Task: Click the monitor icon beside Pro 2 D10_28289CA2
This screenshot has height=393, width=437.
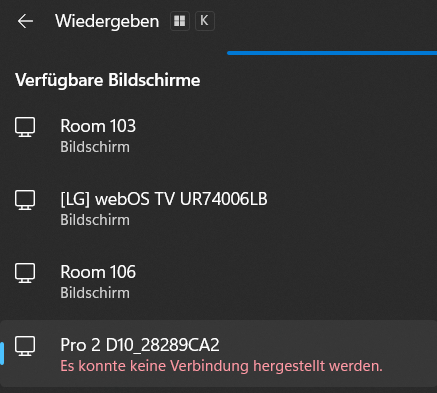Action: [25, 346]
